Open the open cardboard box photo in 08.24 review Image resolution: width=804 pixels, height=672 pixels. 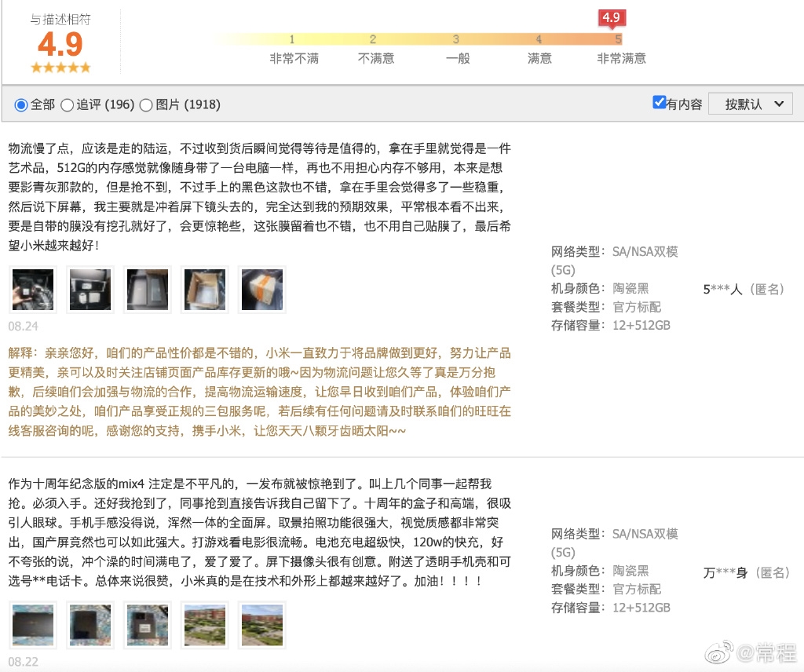pyautogui.click(x=205, y=290)
